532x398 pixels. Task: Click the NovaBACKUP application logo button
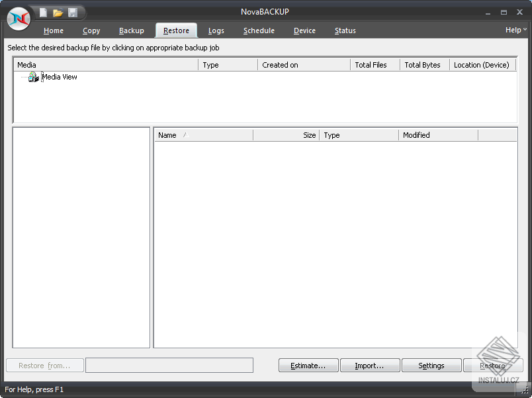point(19,19)
